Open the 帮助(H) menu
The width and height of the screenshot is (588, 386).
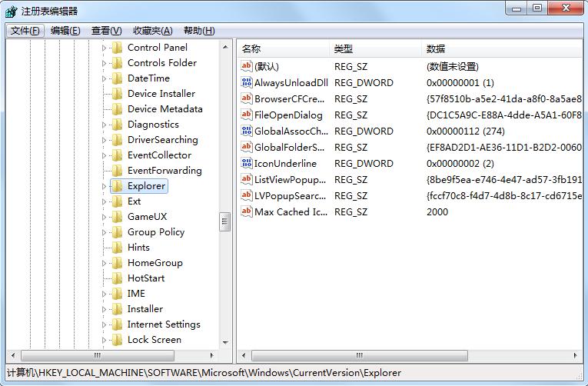pos(199,31)
